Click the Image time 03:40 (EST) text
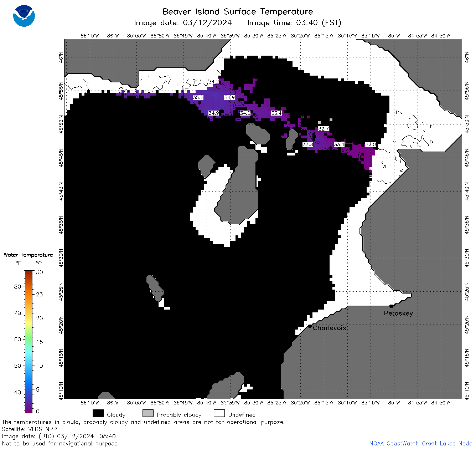Screen dimensions: 476x449 click(x=294, y=23)
